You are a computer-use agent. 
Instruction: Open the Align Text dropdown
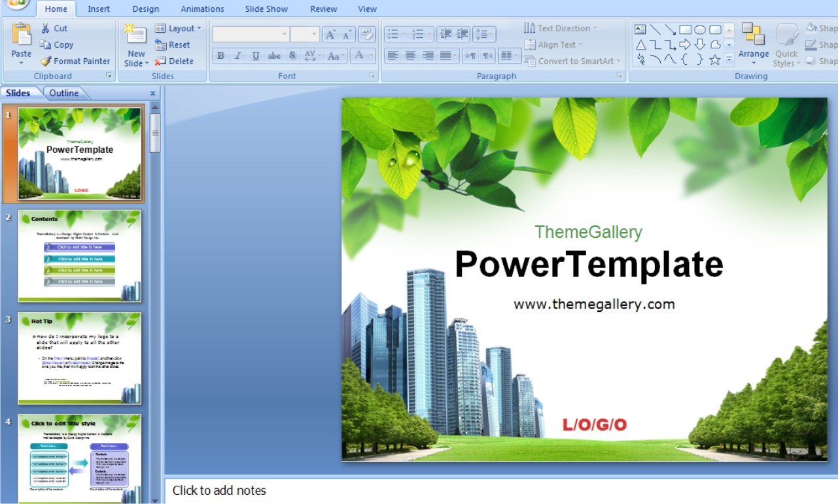pyautogui.click(x=553, y=44)
